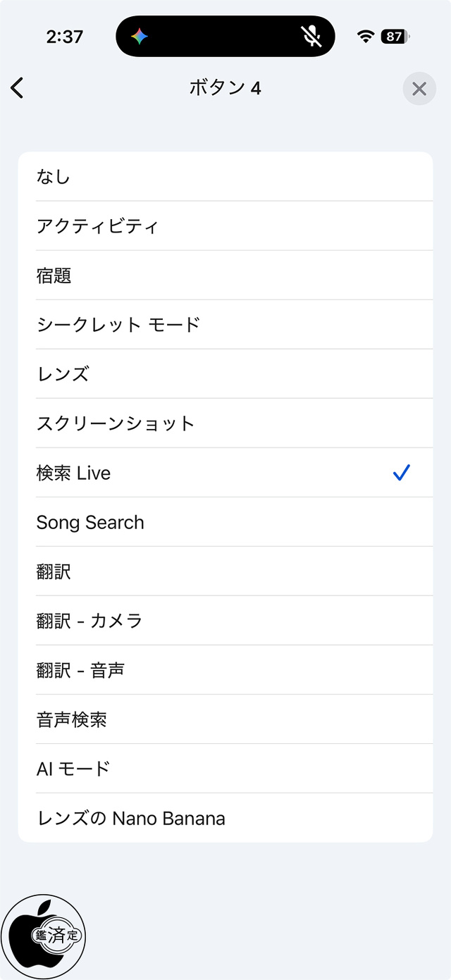Viewport: 451px width, 980px height.
Task: Tap the battery indicator showing 87
Action: 395,35
